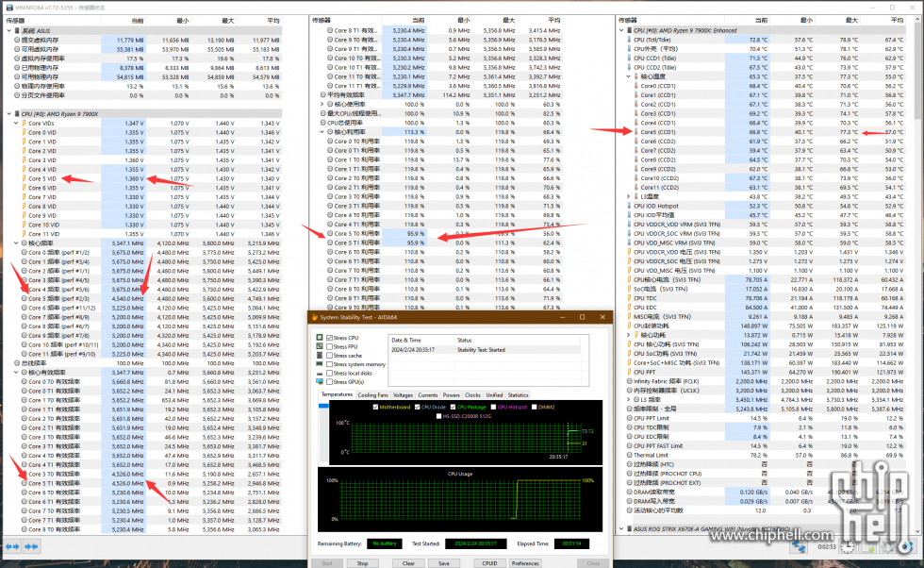Switch to the Currents tab
Image resolution: width=924 pixels, height=568 pixels.
(x=428, y=395)
